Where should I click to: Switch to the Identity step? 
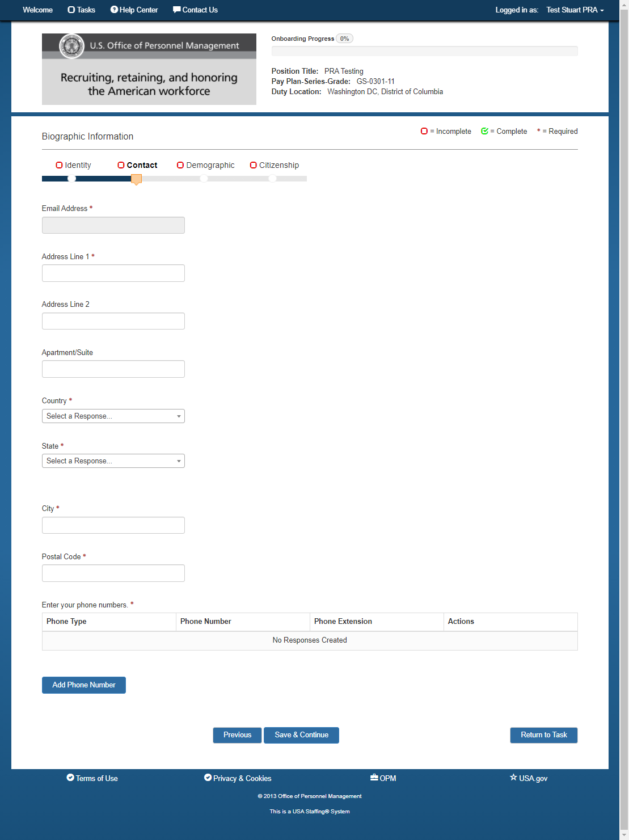[x=78, y=165]
